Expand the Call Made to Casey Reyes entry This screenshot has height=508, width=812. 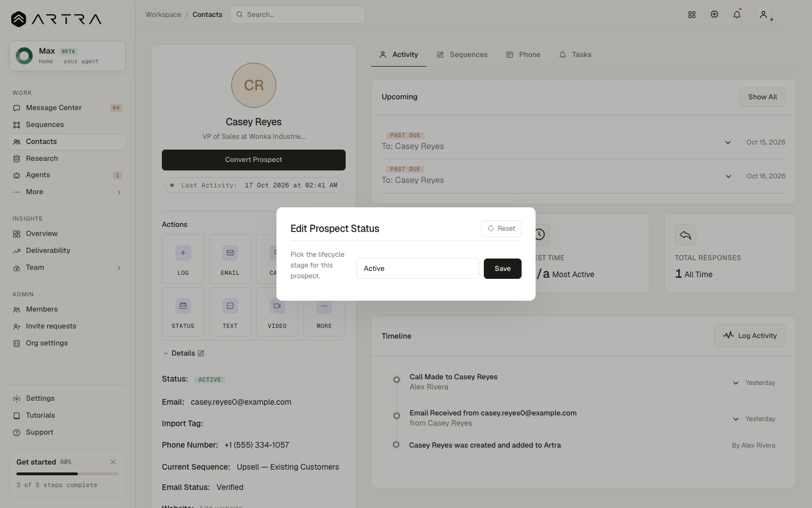point(736,383)
